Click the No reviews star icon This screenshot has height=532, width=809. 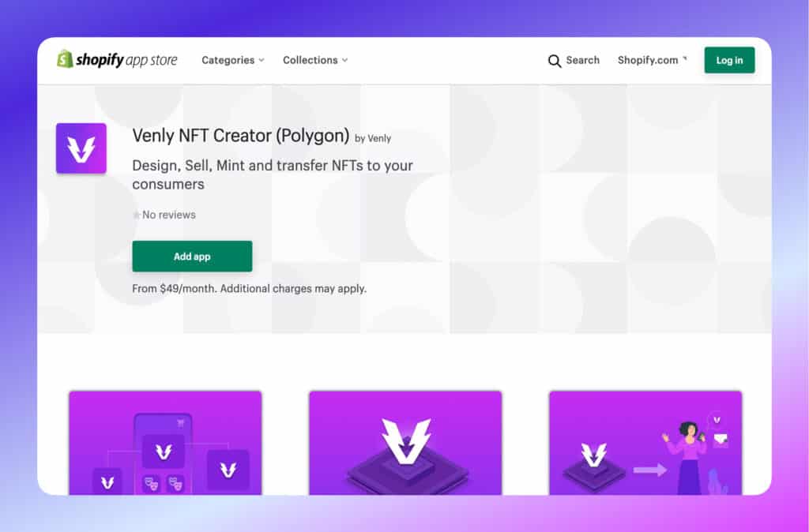point(136,215)
